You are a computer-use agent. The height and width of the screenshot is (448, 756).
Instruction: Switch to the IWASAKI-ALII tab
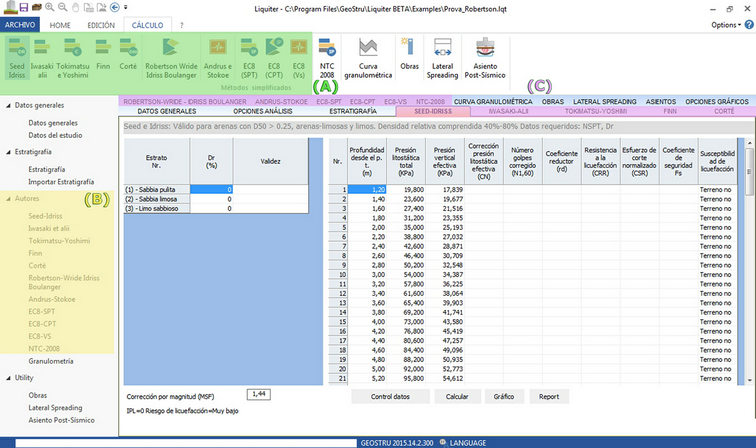pos(509,111)
